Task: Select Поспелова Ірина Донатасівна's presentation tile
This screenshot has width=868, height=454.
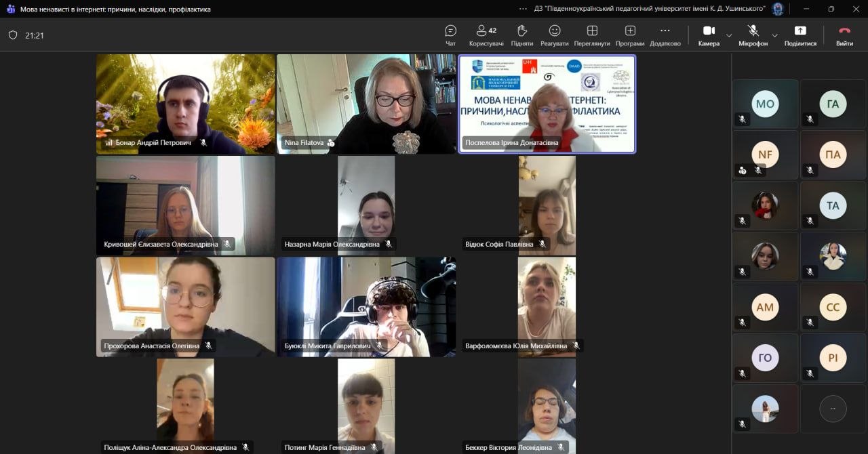Action: 547,104
